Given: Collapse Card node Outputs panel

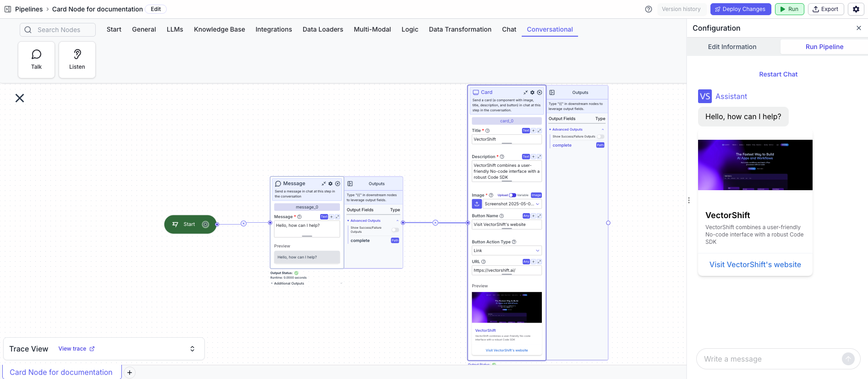Looking at the screenshot, I should coord(552,93).
